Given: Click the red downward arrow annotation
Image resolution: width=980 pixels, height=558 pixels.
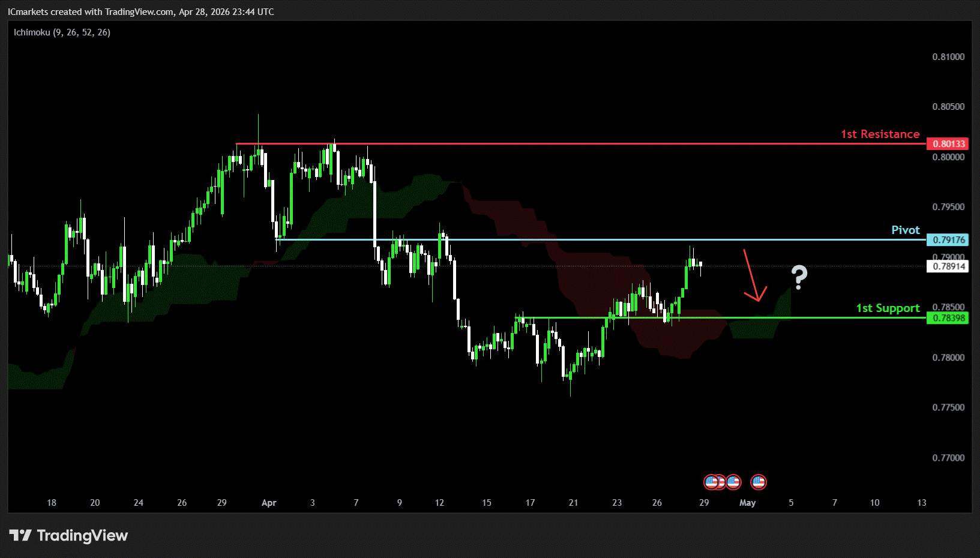Looking at the screenshot, I should pyautogui.click(x=754, y=276).
